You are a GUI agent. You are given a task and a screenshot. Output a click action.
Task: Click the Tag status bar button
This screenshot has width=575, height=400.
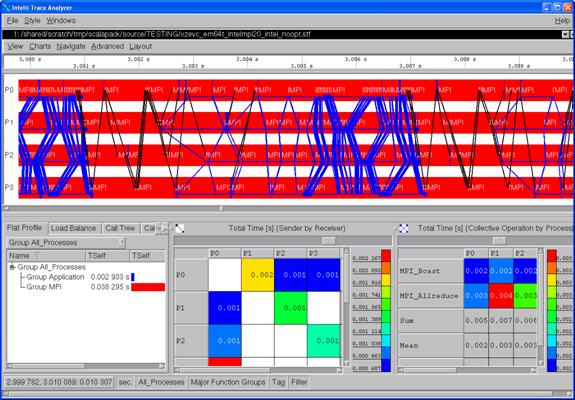(x=278, y=382)
